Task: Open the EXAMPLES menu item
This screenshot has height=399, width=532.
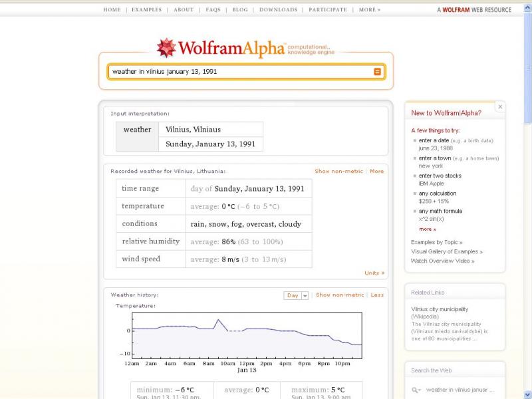Action: (x=146, y=10)
